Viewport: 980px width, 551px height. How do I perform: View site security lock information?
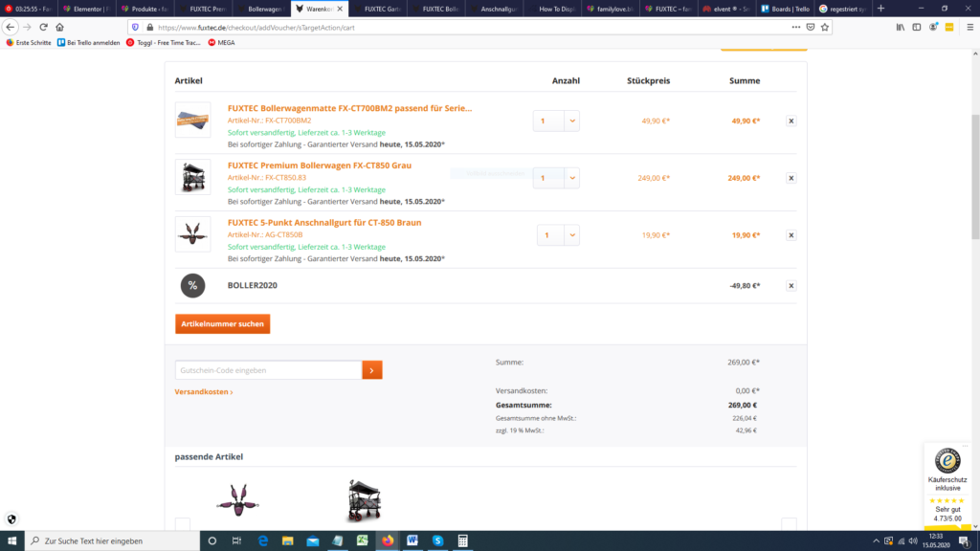click(x=149, y=28)
